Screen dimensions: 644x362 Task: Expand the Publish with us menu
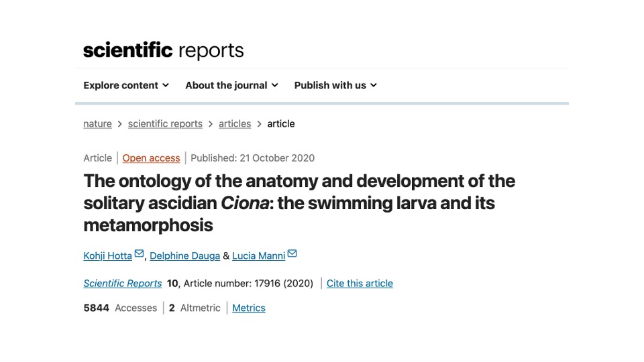coord(335,85)
